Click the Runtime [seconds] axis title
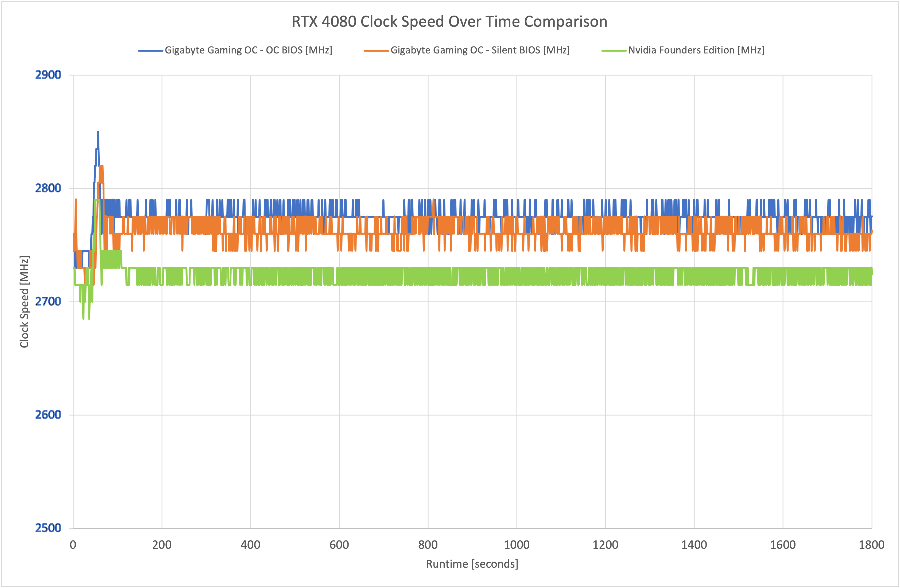 click(x=472, y=564)
